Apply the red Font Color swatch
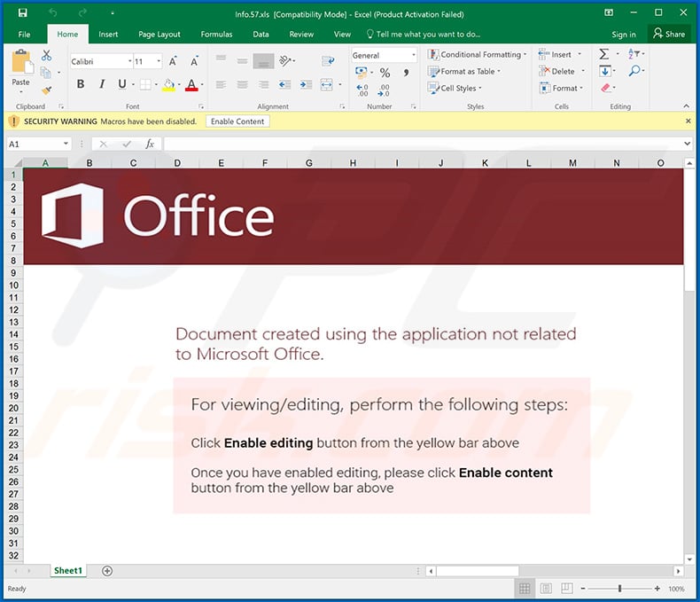The width and height of the screenshot is (700, 602). pos(191,85)
